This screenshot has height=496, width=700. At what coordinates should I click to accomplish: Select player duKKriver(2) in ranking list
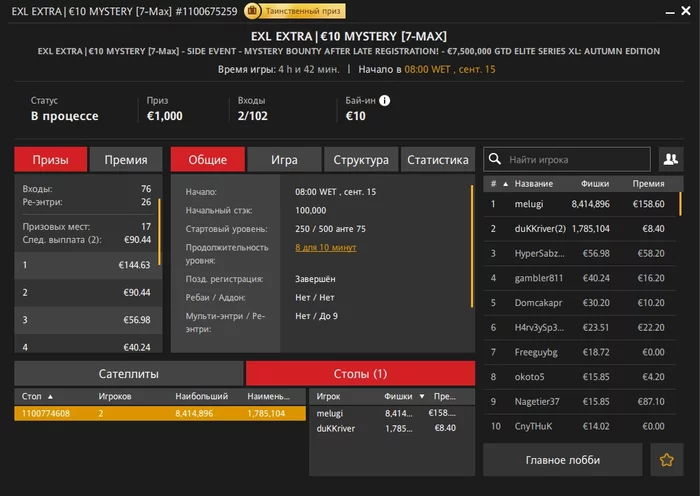[x=579, y=229]
